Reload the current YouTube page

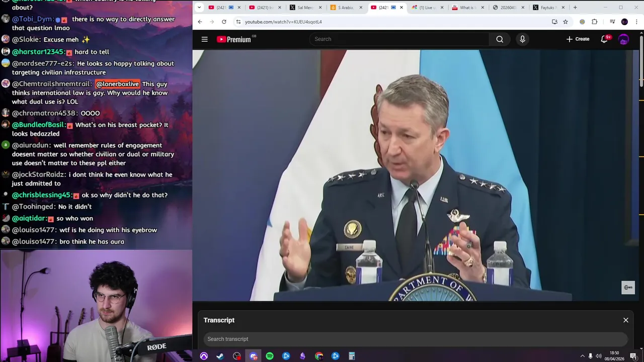tap(224, 22)
